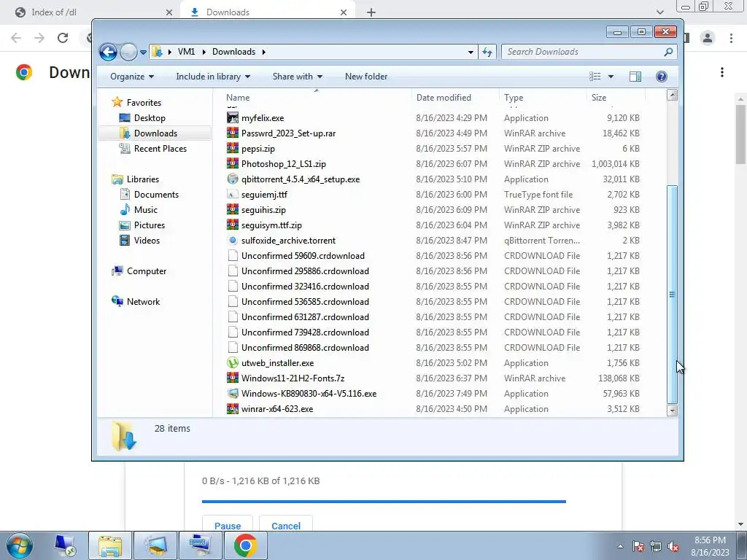This screenshot has width=747, height=560.
Task: Click the file list scroll up arrow
Action: click(672, 95)
